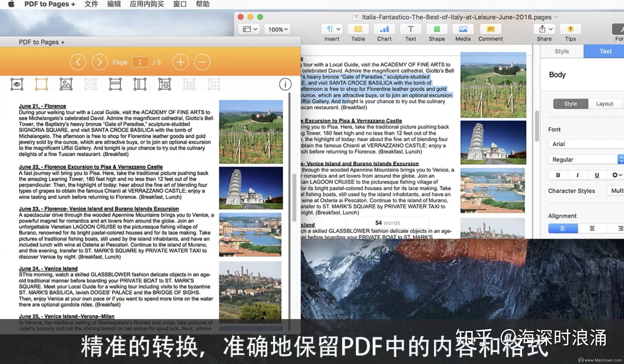
Task: Toggle Italic formatting
Action: pyautogui.click(x=577, y=175)
